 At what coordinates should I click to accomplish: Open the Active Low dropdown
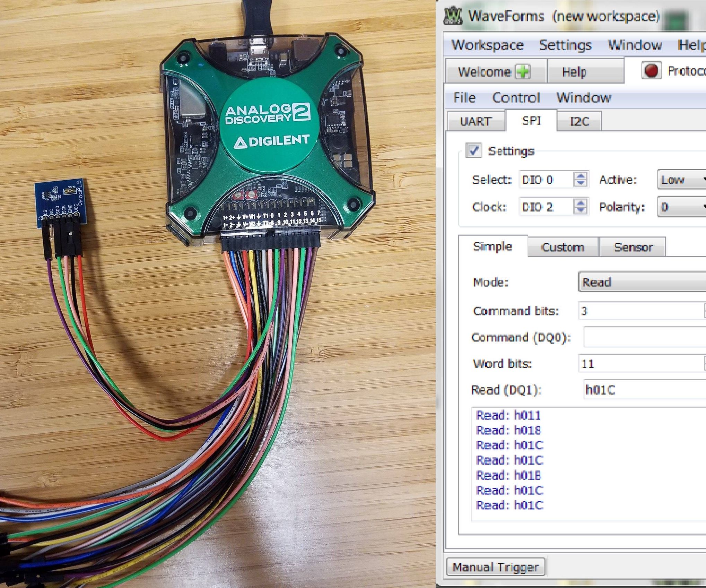[681, 180]
